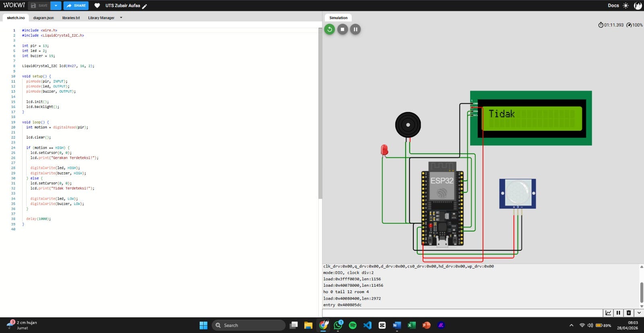
Task: Open the user profile avatar
Action: [x=638, y=6]
